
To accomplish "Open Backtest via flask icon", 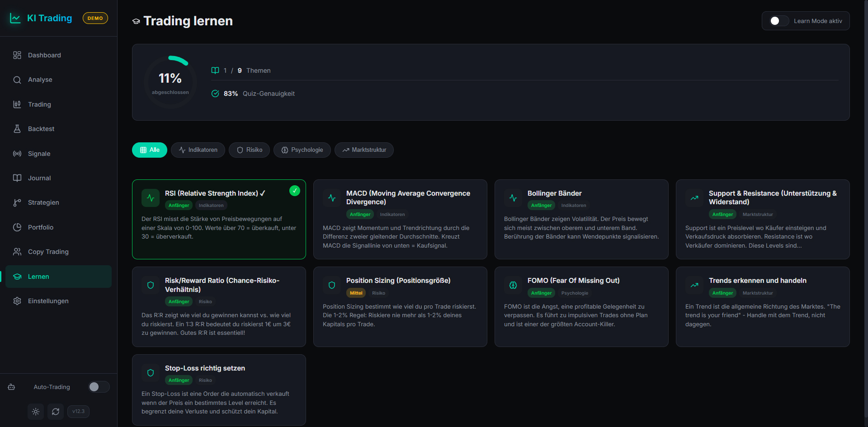I will pyautogui.click(x=17, y=129).
